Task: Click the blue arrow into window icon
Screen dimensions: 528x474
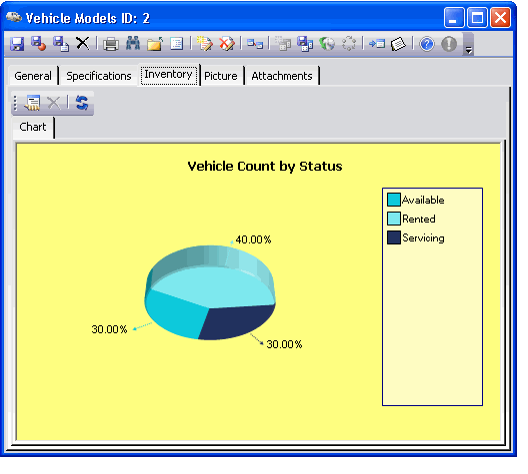Action: pos(377,44)
